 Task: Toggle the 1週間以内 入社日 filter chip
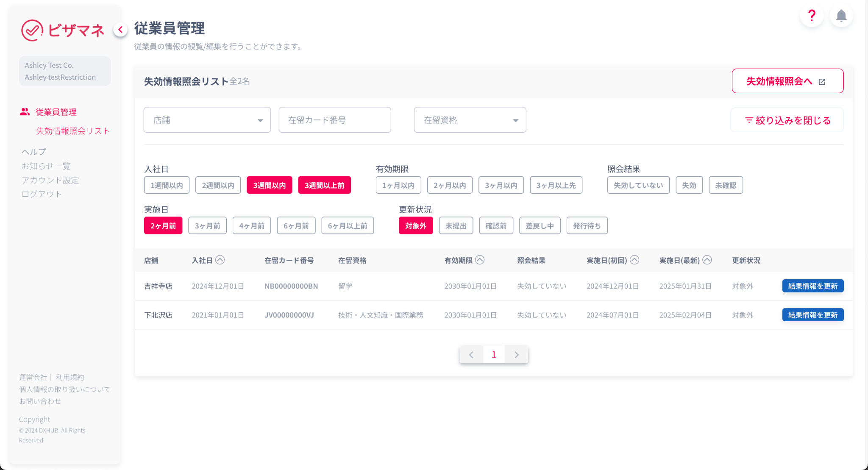pos(167,185)
